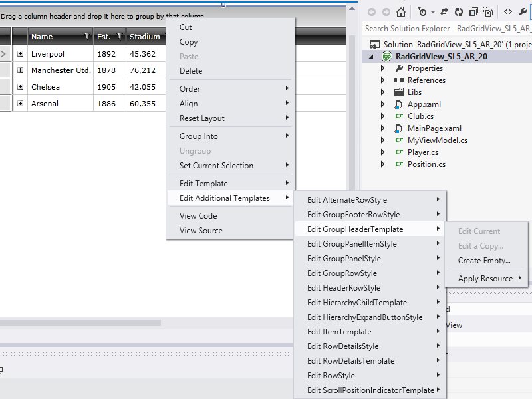Focus the Search Solution Explorer box
Image resolution: width=532 pixels, height=399 pixels.
pos(447,29)
